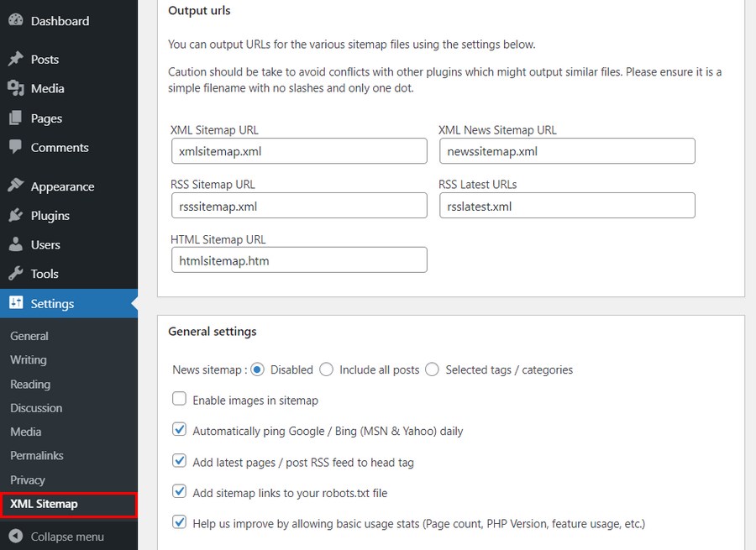Click the Comments speech bubble icon
This screenshot has width=756, height=550.
click(15, 147)
